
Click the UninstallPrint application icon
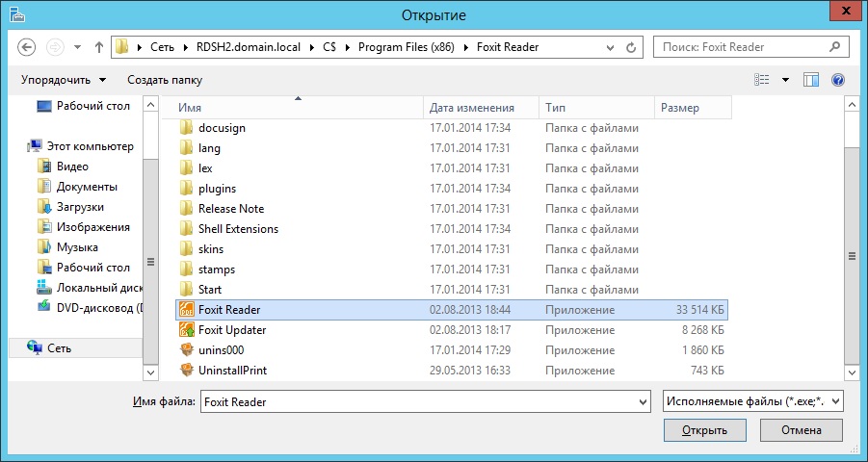(187, 371)
